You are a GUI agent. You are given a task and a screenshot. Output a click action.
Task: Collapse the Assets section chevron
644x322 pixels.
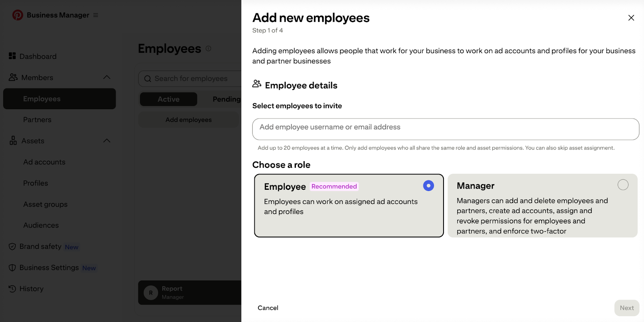(x=107, y=141)
